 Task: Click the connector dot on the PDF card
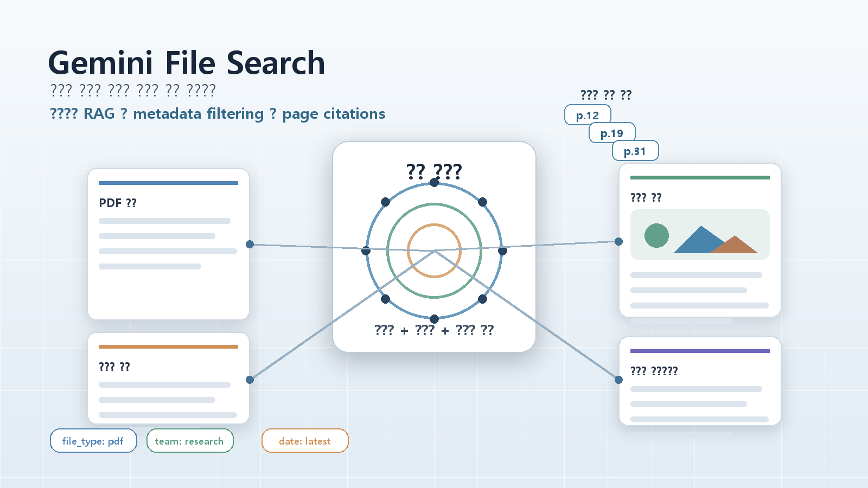pyautogui.click(x=250, y=245)
